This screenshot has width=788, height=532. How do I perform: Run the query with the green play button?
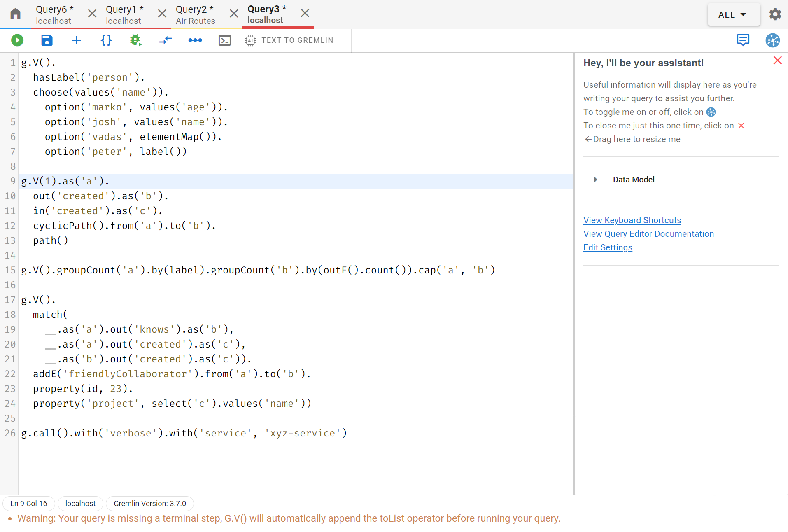17,40
